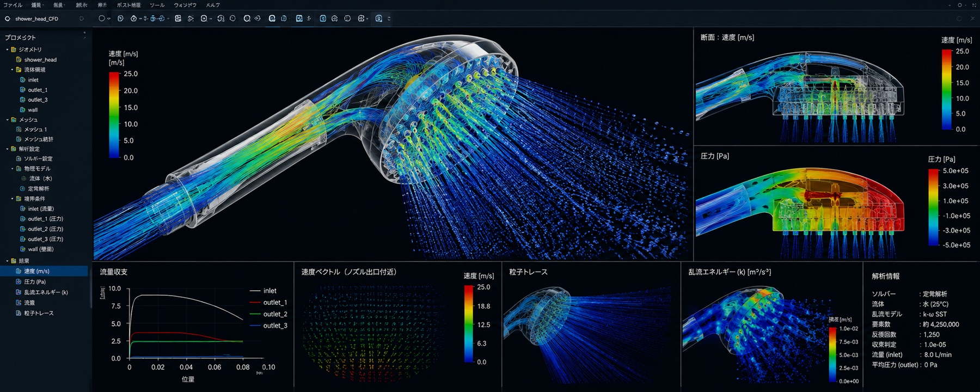Screen dimensions: 980x392
Task: Click the highlighted toolbar icon with underline
Action: (272, 19)
